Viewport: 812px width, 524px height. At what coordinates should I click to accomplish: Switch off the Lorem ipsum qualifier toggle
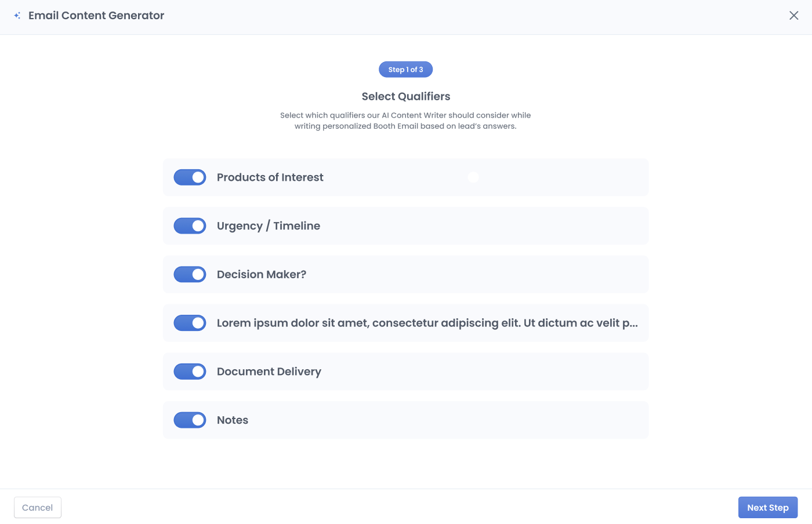pos(190,323)
